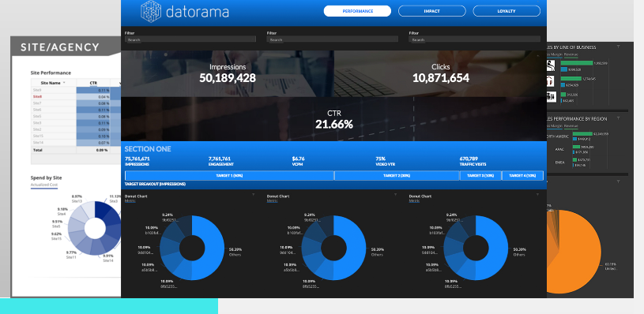Select the Site9 row in Site Performance
Image resolution: width=644 pixels, height=314 pixels.
pos(76,90)
